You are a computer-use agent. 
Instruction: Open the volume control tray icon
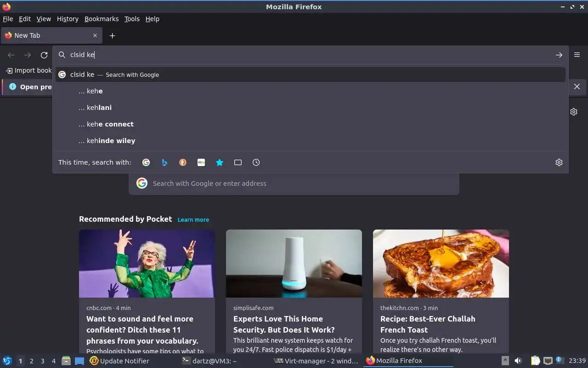point(518,361)
